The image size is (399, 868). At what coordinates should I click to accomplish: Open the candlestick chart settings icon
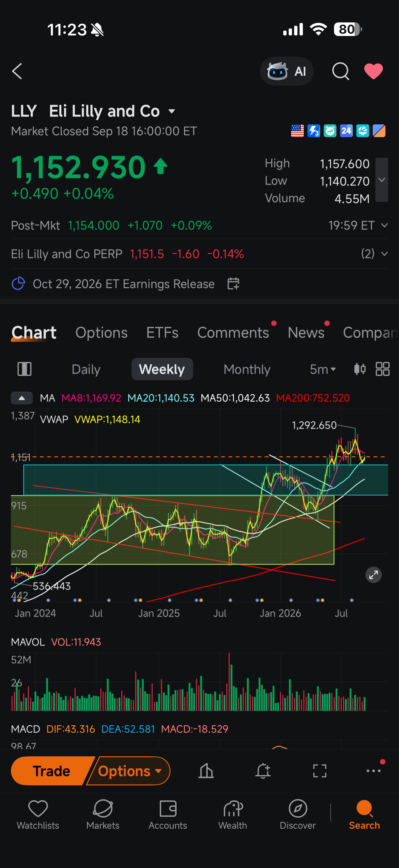tap(360, 369)
